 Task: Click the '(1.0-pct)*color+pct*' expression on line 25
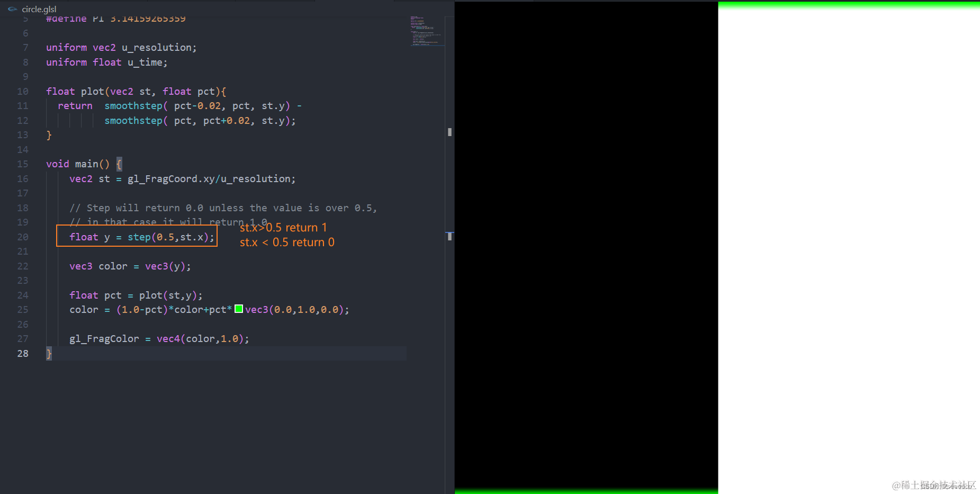[x=174, y=310]
